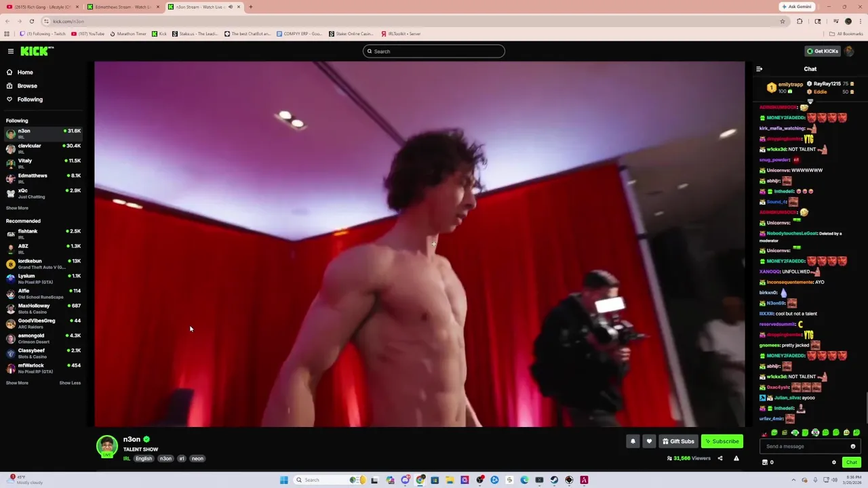868x488 pixels.
Task: Open user profile avatar menu
Action: [850, 51]
